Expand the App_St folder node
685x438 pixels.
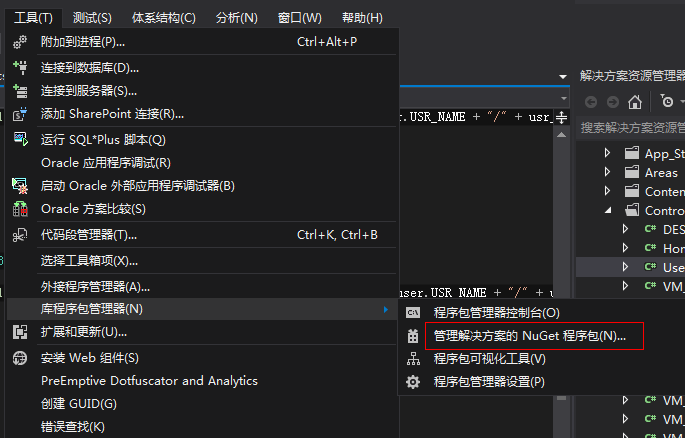click(x=608, y=153)
